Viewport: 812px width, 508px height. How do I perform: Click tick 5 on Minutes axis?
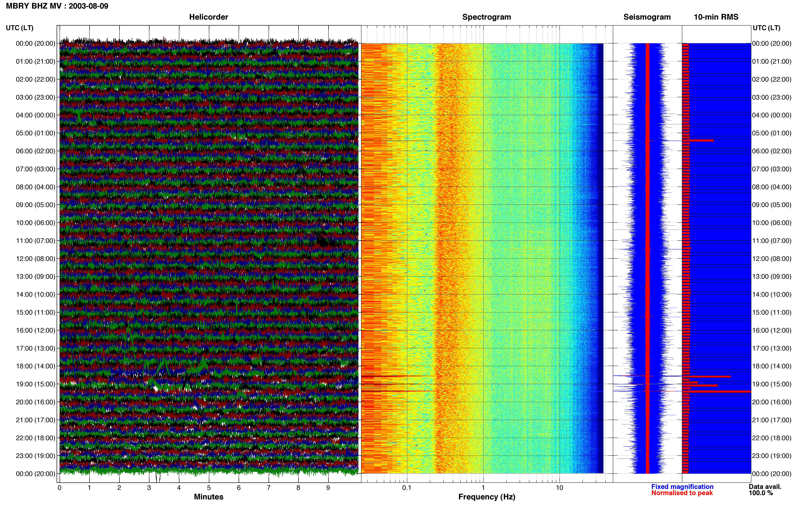[209, 488]
